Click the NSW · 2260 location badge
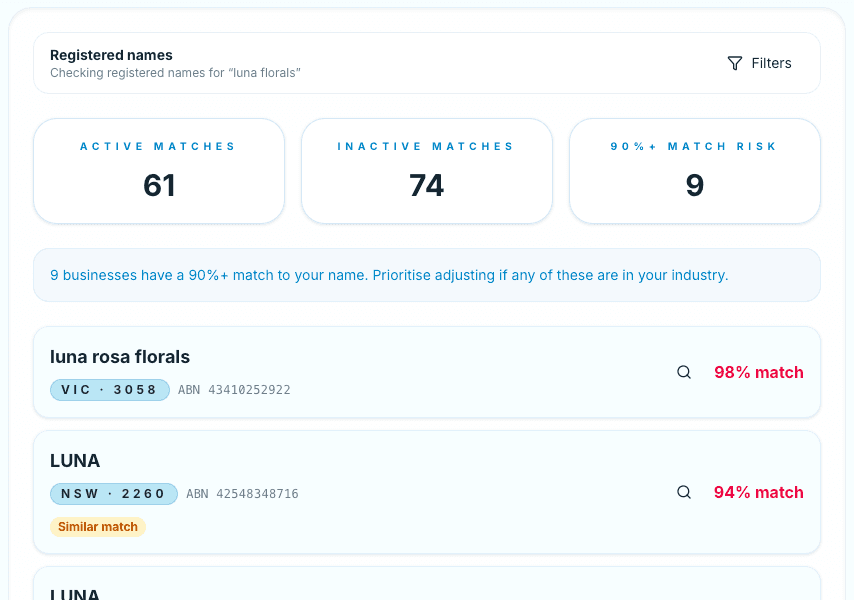This screenshot has width=854, height=600. (x=114, y=494)
